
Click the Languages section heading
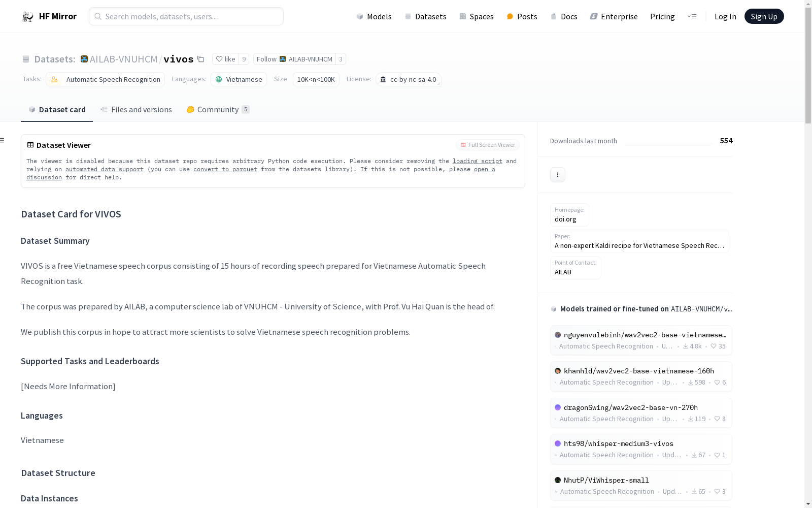click(x=42, y=416)
